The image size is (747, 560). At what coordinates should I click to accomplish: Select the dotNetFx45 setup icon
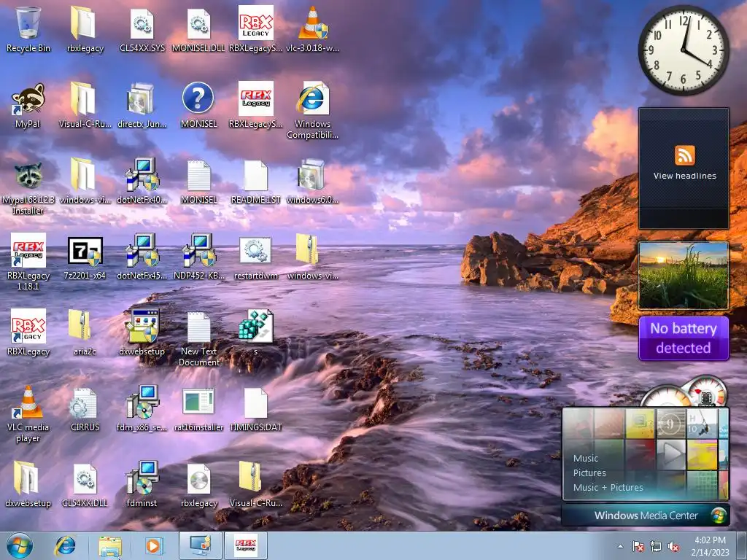coord(142,257)
